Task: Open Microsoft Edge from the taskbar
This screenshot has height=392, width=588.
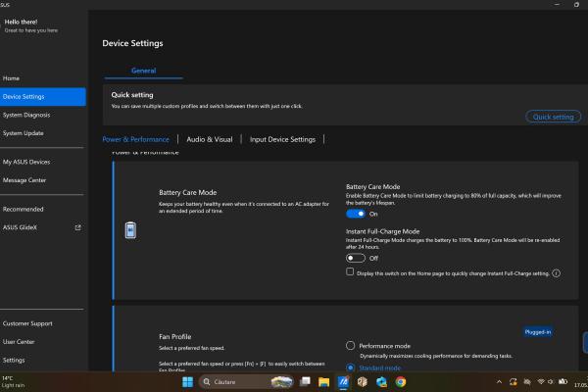Action: click(x=381, y=382)
